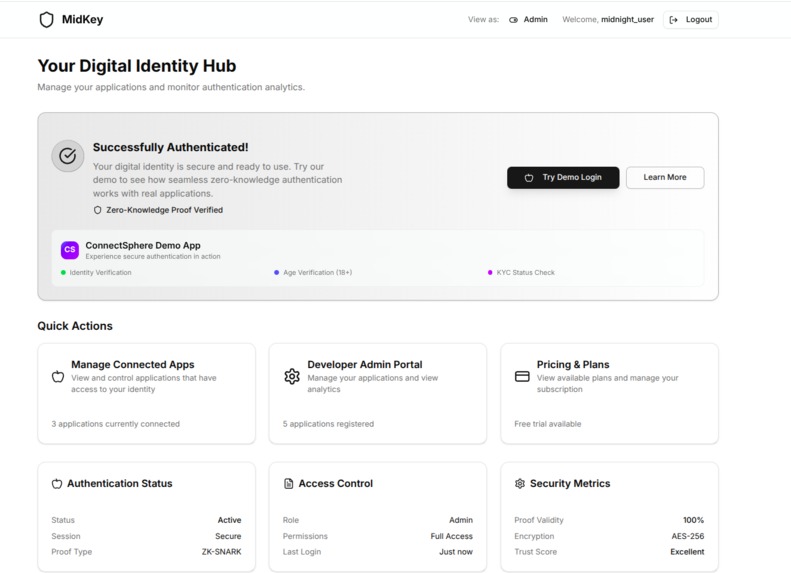The width and height of the screenshot is (791, 573).
Task: Click the green Identity Verification dot
Action: tap(63, 272)
